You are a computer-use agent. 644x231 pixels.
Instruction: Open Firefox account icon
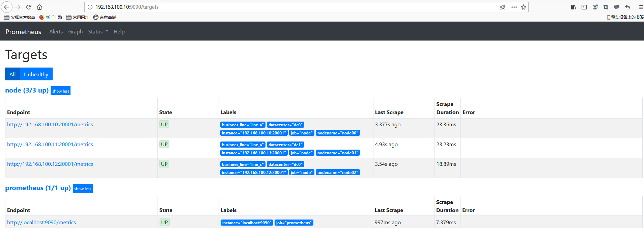coord(595,7)
